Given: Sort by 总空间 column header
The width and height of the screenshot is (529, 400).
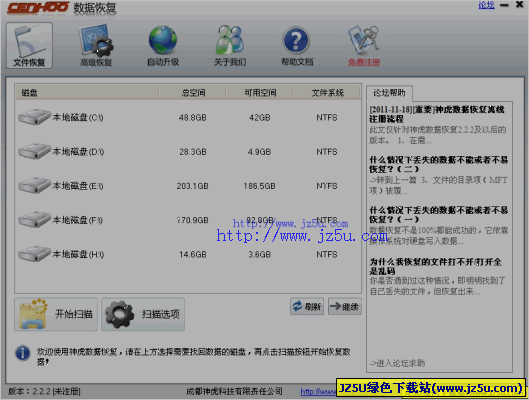Looking at the screenshot, I should pos(193,93).
